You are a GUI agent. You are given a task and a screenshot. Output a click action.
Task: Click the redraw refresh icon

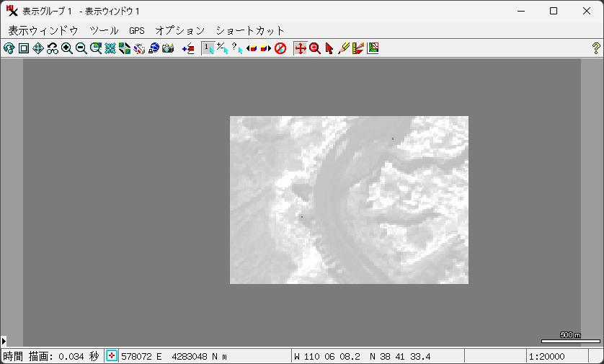9,48
